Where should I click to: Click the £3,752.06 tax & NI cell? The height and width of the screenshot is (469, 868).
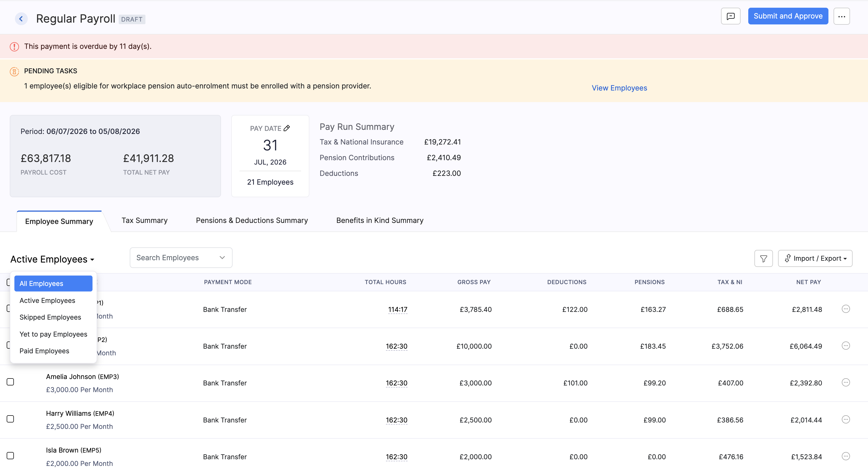(x=727, y=346)
